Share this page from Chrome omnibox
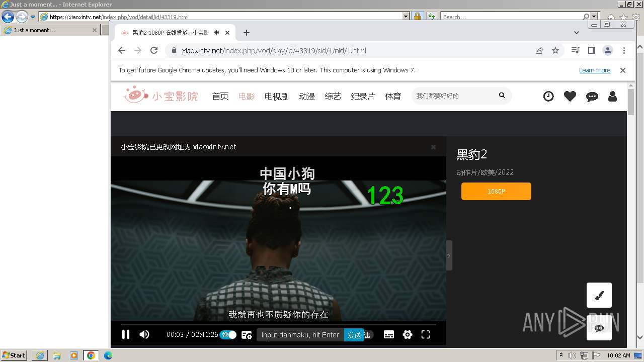The image size is (644, 362). tap(539, 50)
